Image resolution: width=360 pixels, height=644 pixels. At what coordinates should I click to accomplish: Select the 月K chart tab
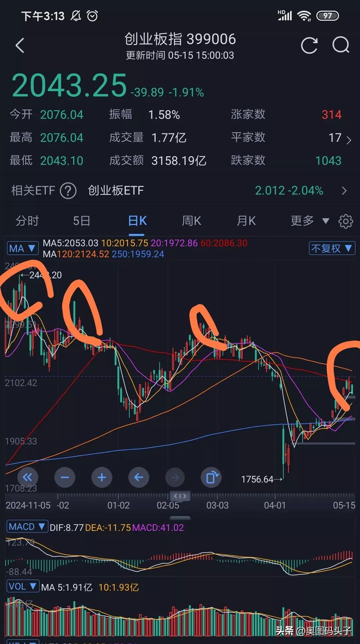click(246, 221)
